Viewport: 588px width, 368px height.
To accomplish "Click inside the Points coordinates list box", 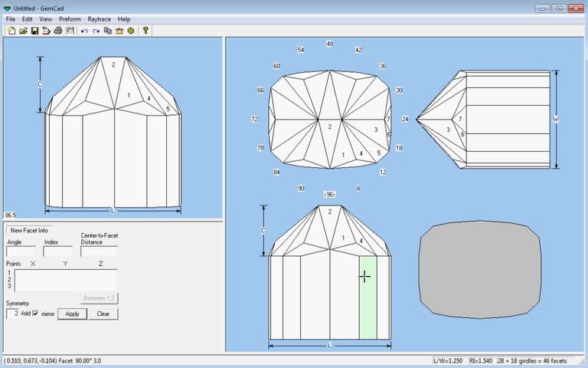I will (x=66, y=280).
